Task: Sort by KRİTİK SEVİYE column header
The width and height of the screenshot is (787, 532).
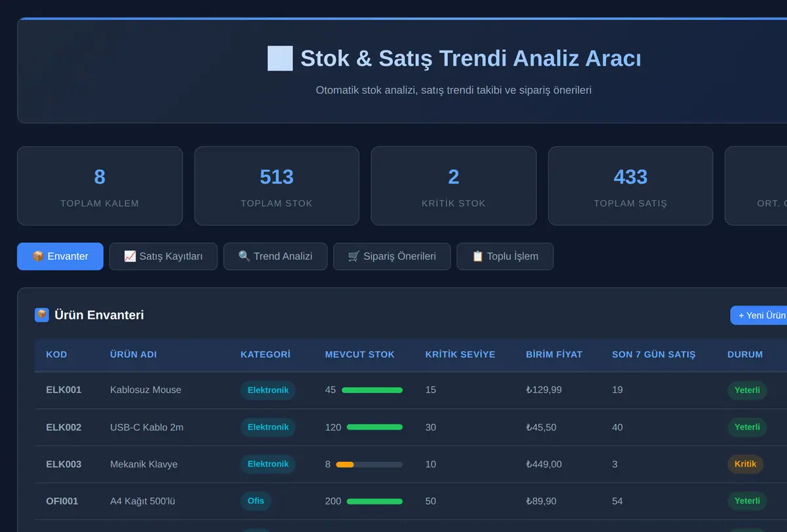Action: (460, 354)
